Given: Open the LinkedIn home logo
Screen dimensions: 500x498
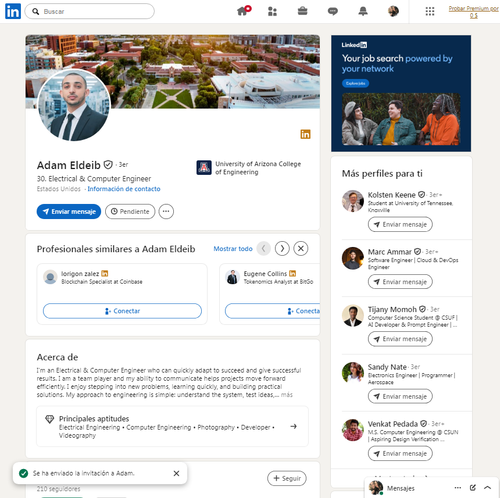Looking at the screenshot, I should [x=13, y=11].
